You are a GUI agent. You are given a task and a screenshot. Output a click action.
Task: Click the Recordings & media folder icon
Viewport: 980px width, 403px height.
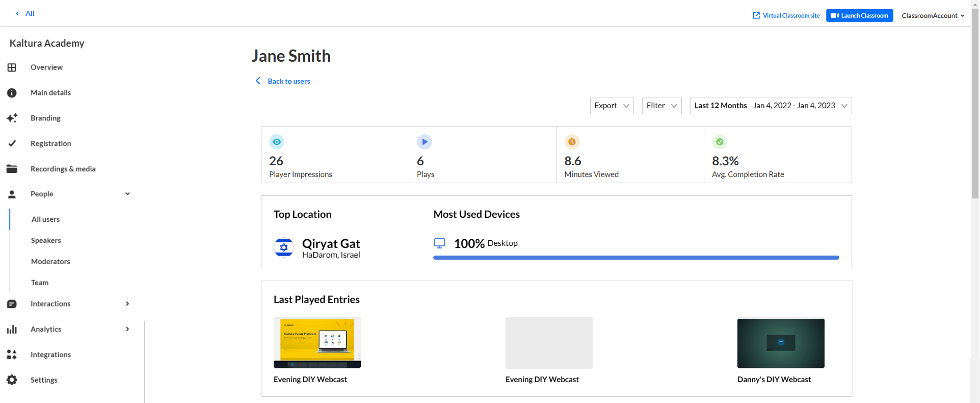(12, 169)
